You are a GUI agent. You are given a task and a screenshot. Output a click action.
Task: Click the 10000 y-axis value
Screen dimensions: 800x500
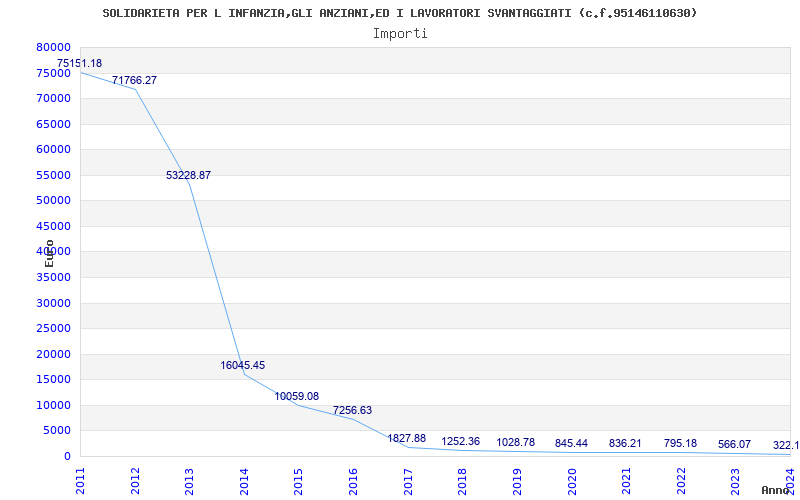pyautogui.click(x=53, y=405)
